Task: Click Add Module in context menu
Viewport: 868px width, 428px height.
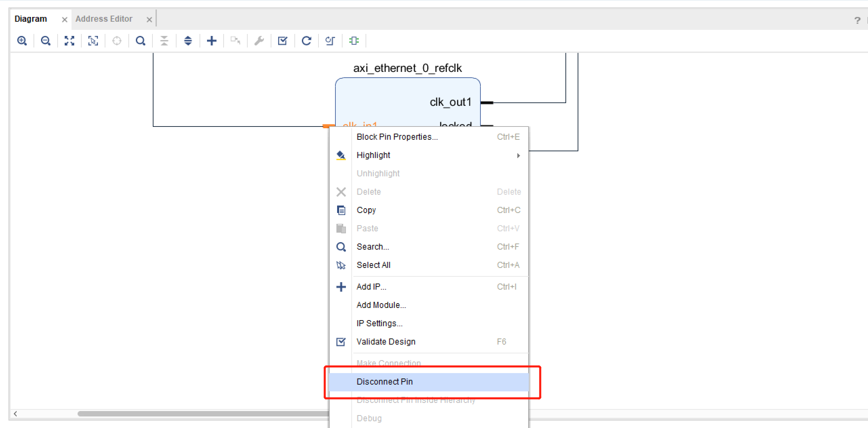Action: point(379,305)
